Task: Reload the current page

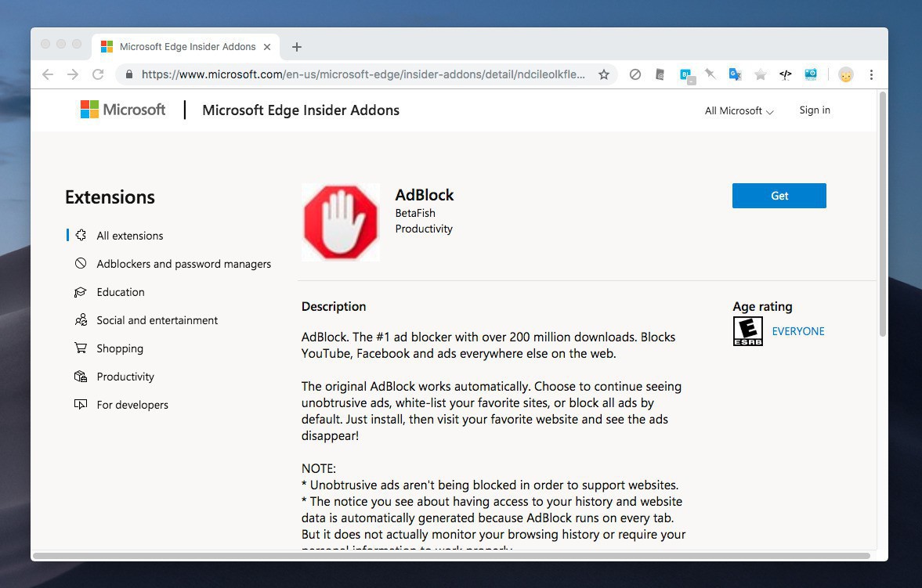Action: click(x=98, y=74)
